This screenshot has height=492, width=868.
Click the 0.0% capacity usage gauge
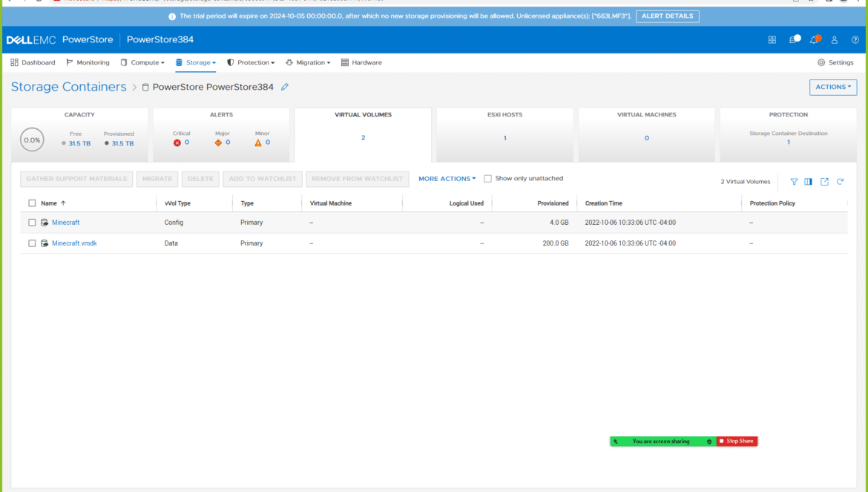click(x=32, y=140)
